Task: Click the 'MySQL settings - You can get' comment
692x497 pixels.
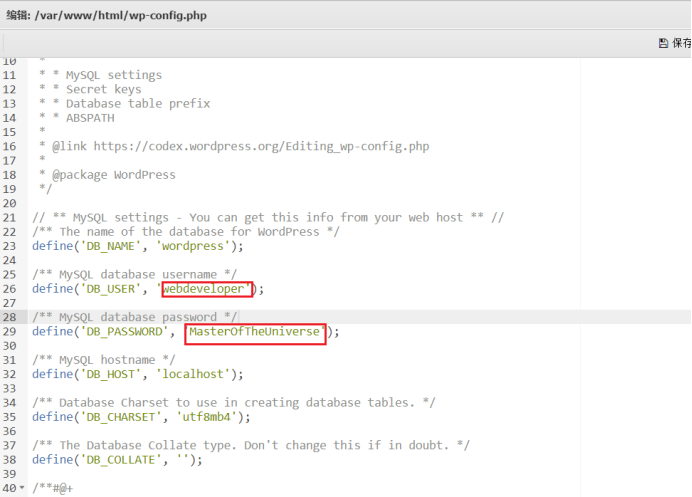Action: 268,218
